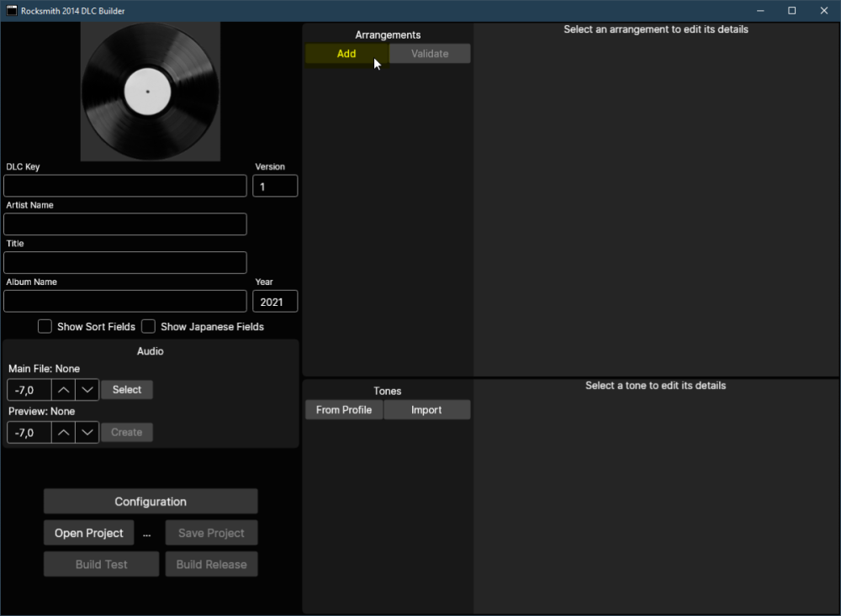Focus the DLC Key text field

(125, 186)
